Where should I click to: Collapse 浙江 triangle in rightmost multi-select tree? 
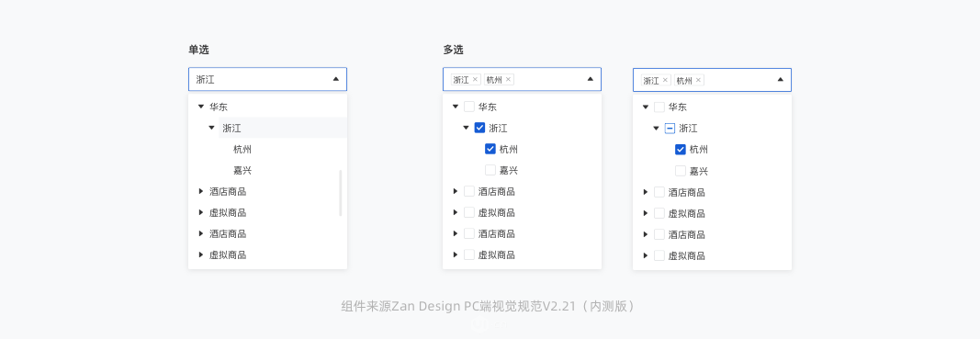point(657,129)
